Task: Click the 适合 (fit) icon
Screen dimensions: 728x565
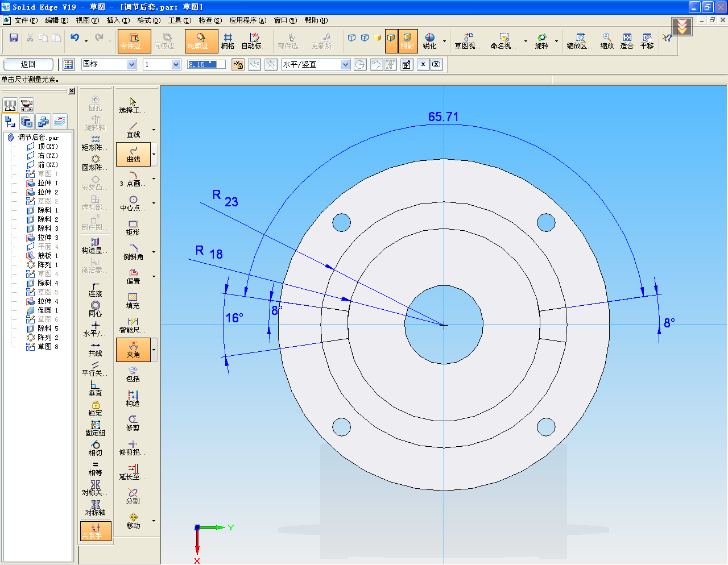Action: (x=627, y=41)
